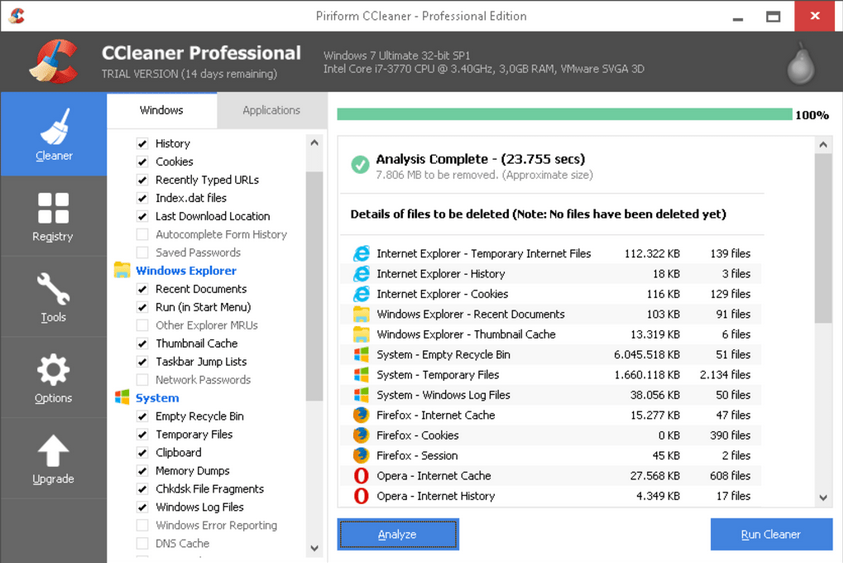
Task: Click the System Windows flag icon in list
Action: pos(122,397)
